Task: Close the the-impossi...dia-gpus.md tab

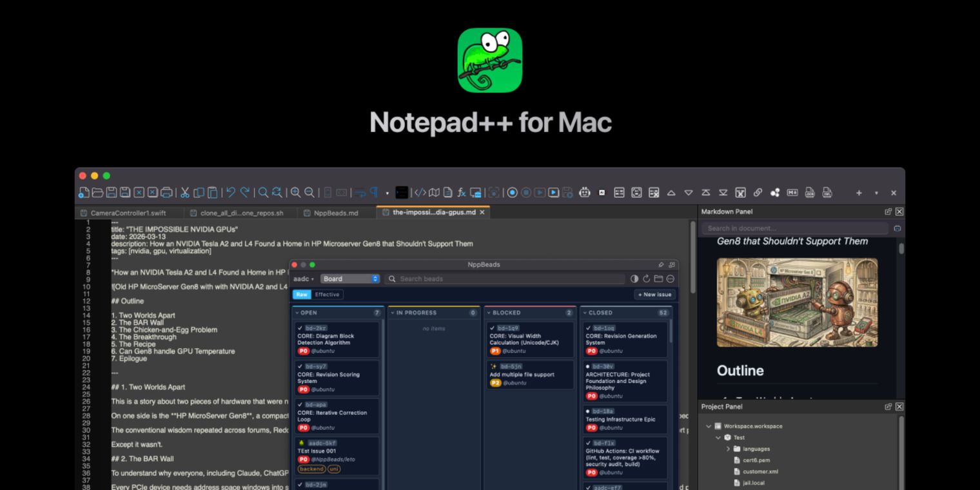Action: tap(482, 212)
